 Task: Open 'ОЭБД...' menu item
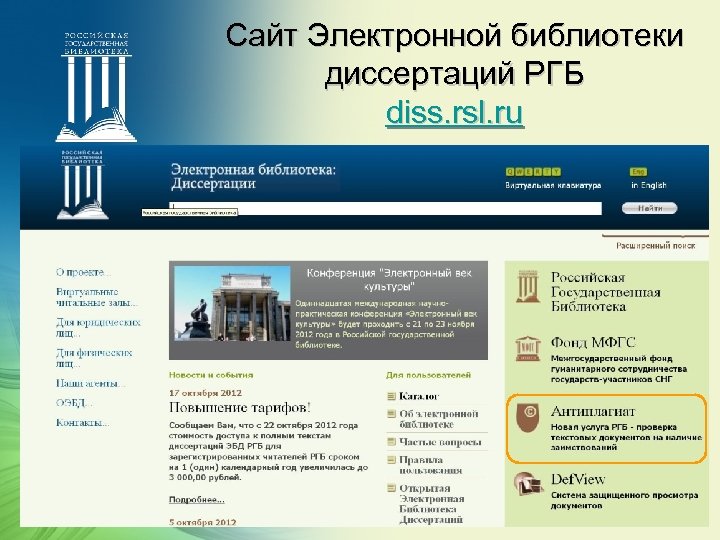pyautogui.click(x=74, y=403)
